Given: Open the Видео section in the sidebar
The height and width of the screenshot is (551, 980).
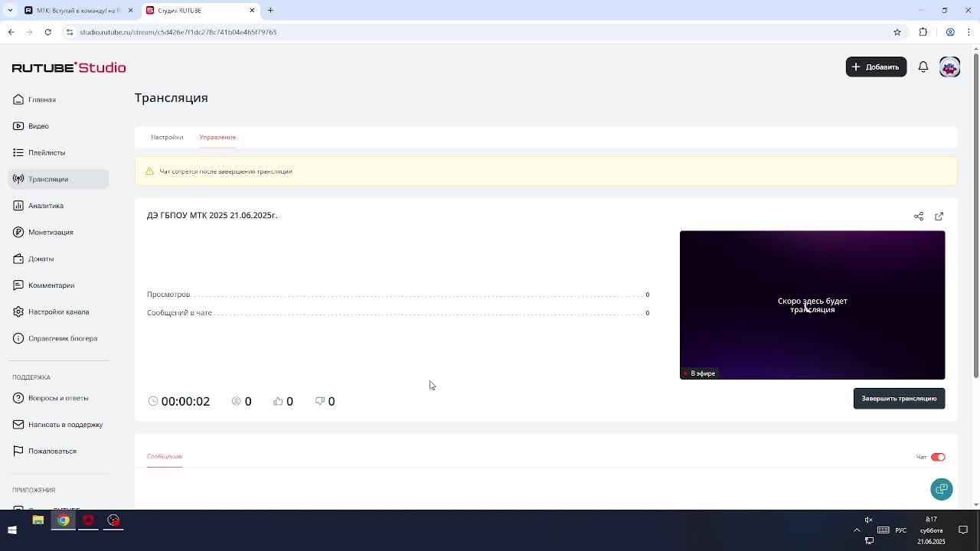Looking at the screenshot, I should tap(38, 126).
